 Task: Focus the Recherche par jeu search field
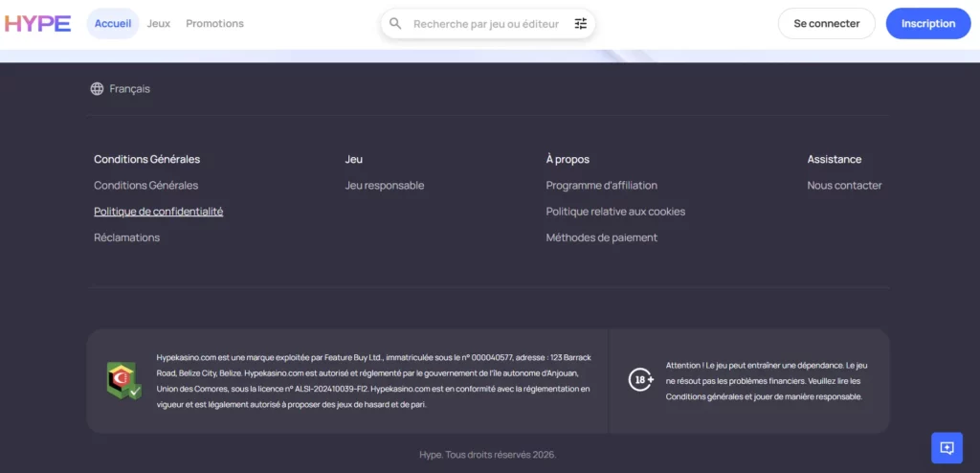coord(487,24)
